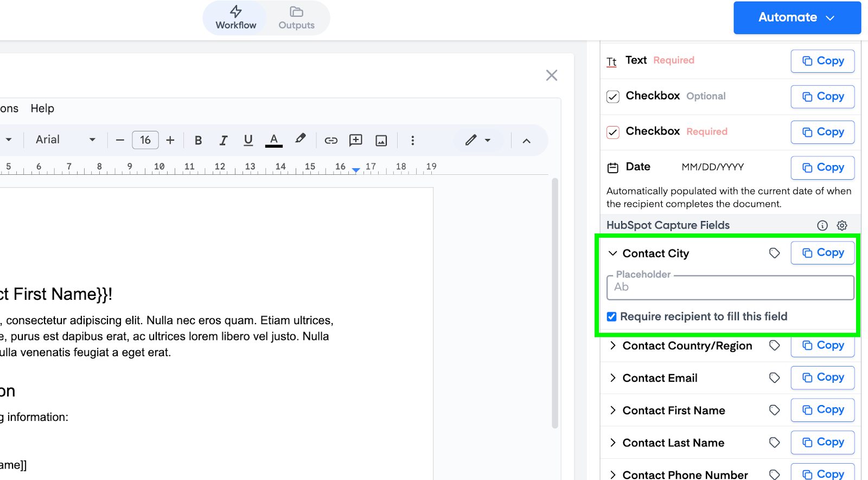Copy the Date field
The image size is (868, 480).
tap(822, 168)
